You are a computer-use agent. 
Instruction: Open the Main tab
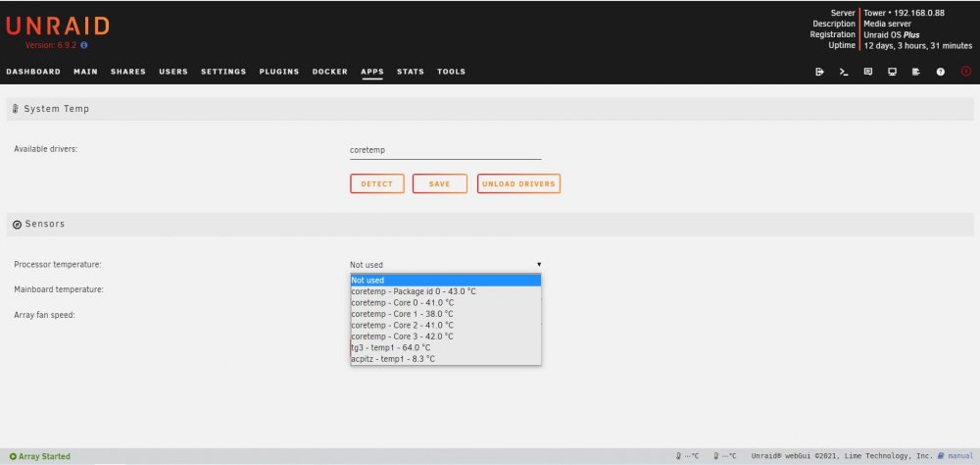tap(85, 72)
